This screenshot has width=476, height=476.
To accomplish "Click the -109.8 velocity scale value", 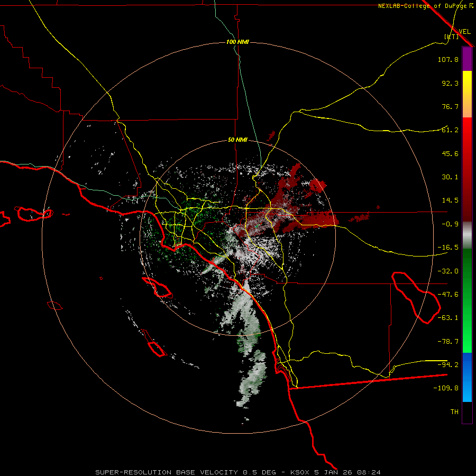I will click(446, 388).
